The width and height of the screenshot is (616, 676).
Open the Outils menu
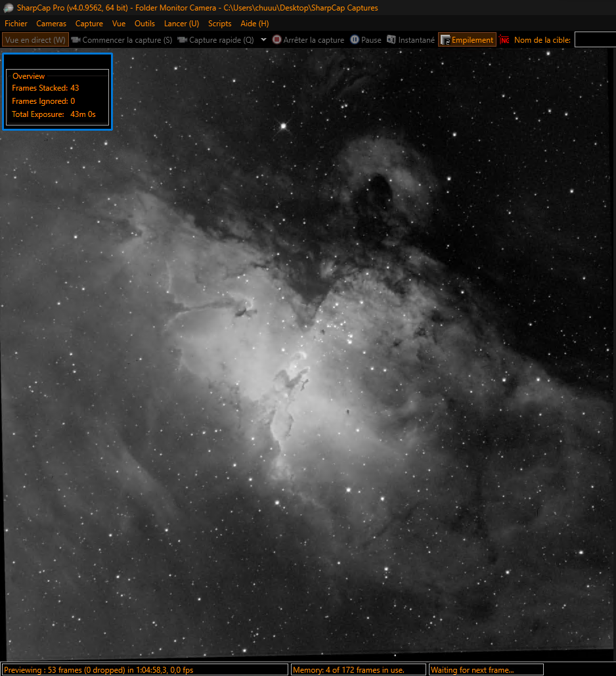[x=144, y=24]
